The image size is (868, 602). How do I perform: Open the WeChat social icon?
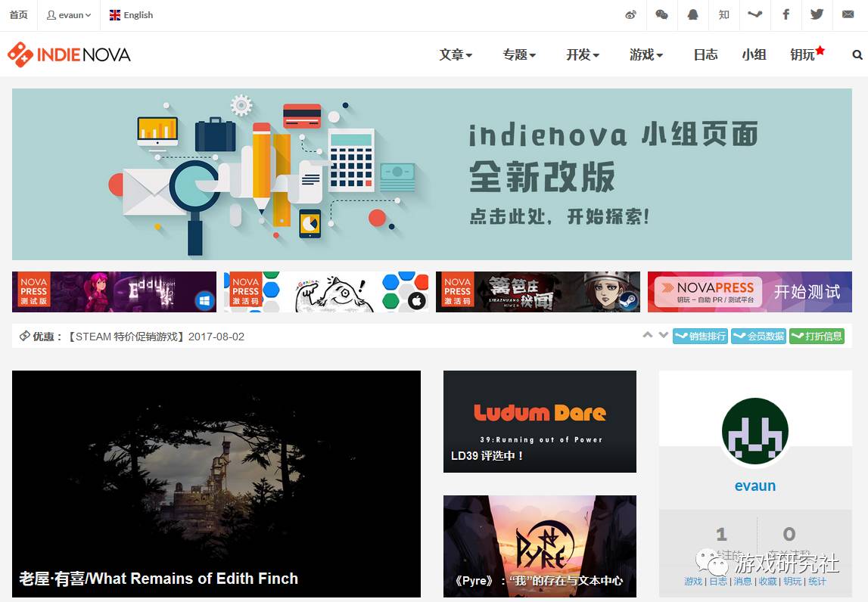coord(661,15)
